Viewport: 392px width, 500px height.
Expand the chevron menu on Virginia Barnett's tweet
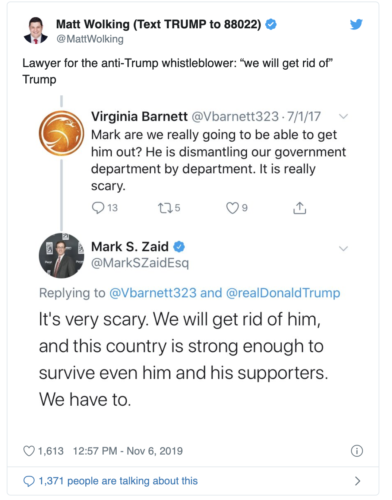[x=343, y=116]
